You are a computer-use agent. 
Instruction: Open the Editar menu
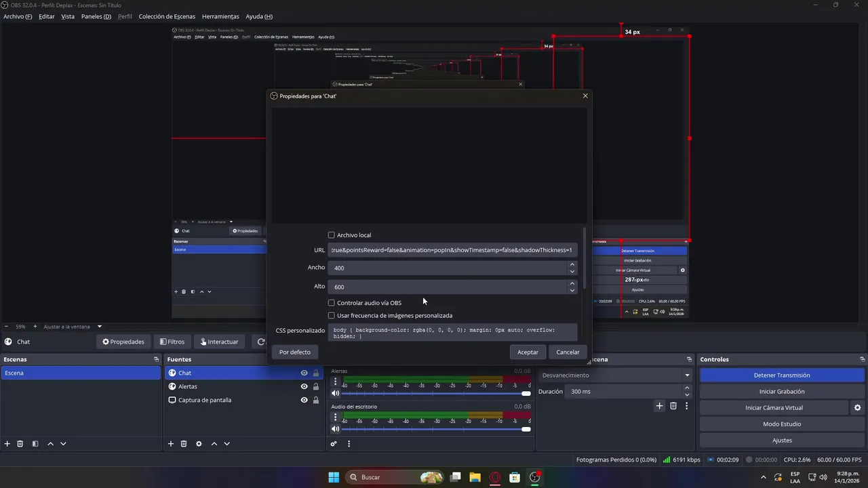(x=47, y=16)
